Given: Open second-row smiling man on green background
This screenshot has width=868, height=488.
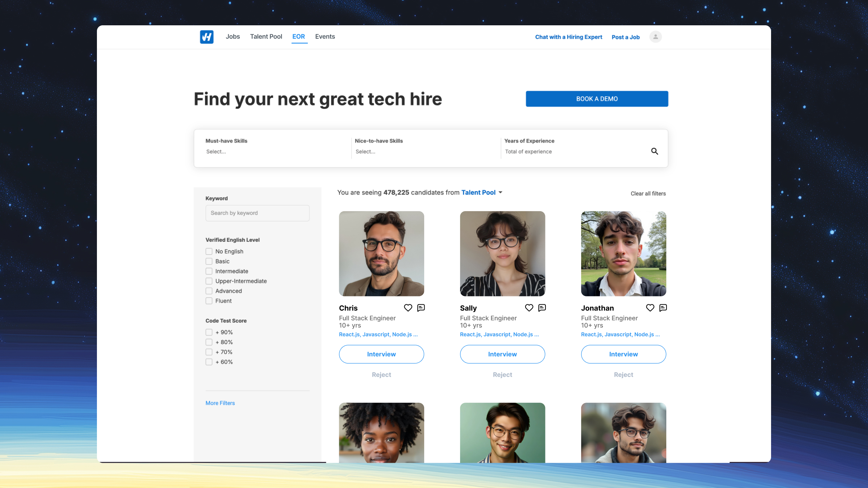Looking at the screenshot, I should (503, 433).
